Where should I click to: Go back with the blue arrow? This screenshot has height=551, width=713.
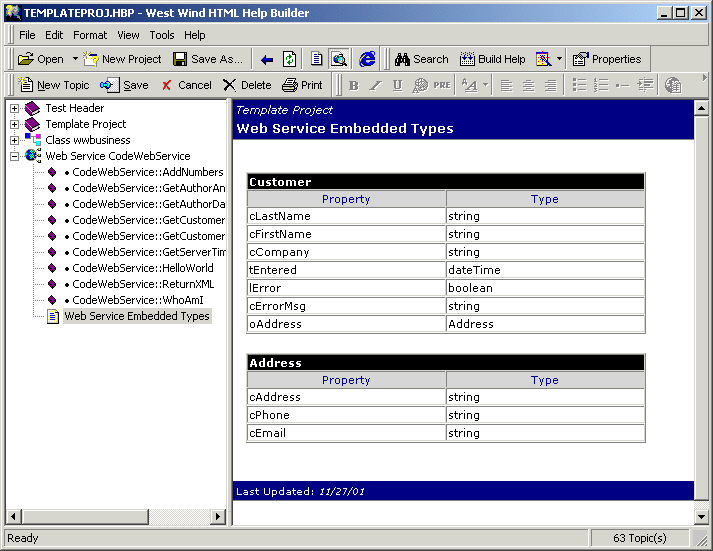click(x=267, y=60)
